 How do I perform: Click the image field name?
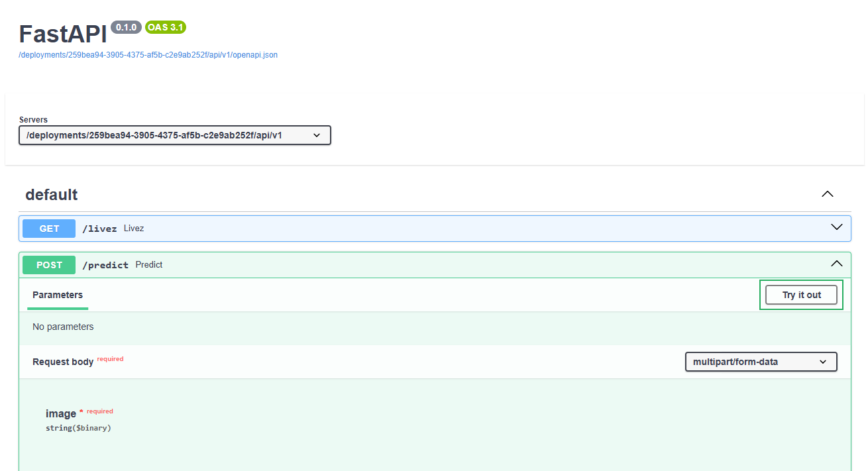click(61, 414)
